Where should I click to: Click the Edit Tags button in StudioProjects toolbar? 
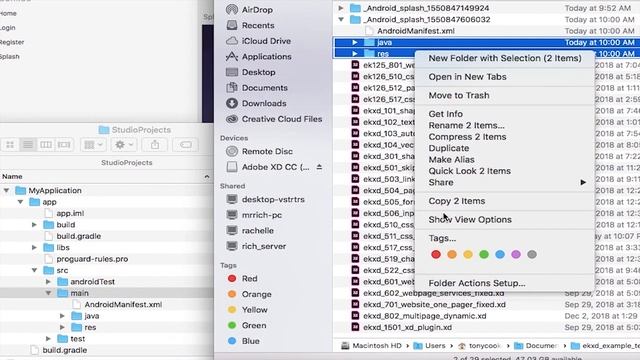click(x=185, y=144)
